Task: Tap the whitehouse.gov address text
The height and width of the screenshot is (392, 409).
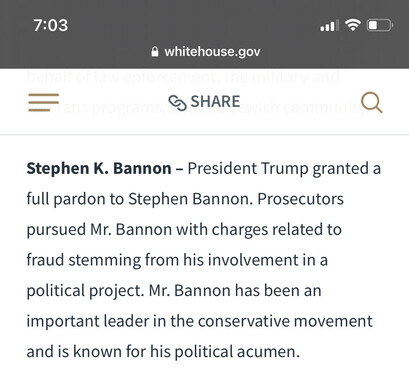Action: point(212,52)
